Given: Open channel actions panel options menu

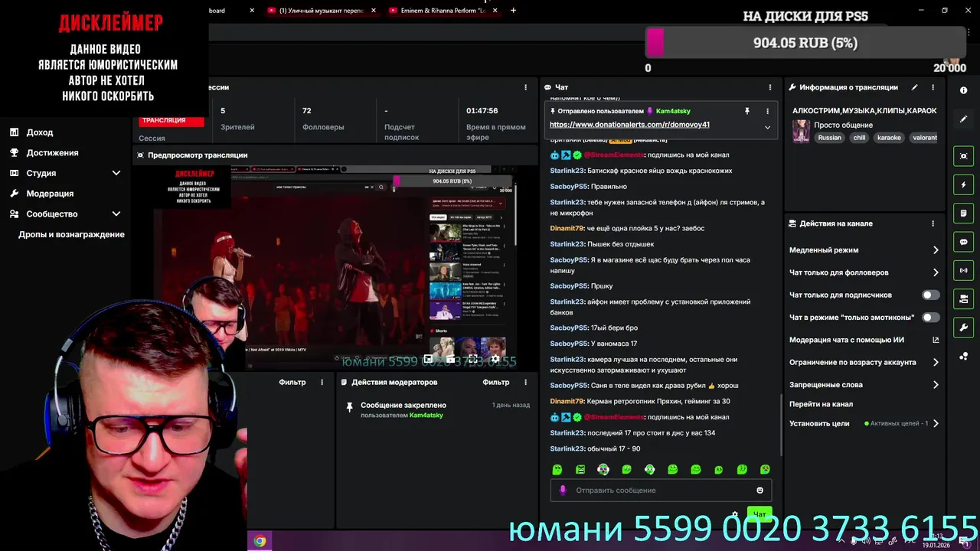Looking at the screenshot, I should click(933, 223).
